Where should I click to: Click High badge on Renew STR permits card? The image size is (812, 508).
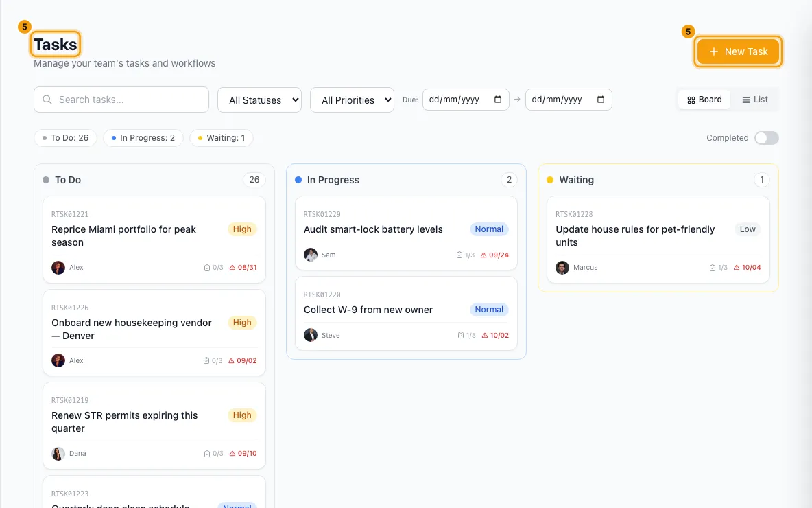pyautogui.click(x=242, y=415)
